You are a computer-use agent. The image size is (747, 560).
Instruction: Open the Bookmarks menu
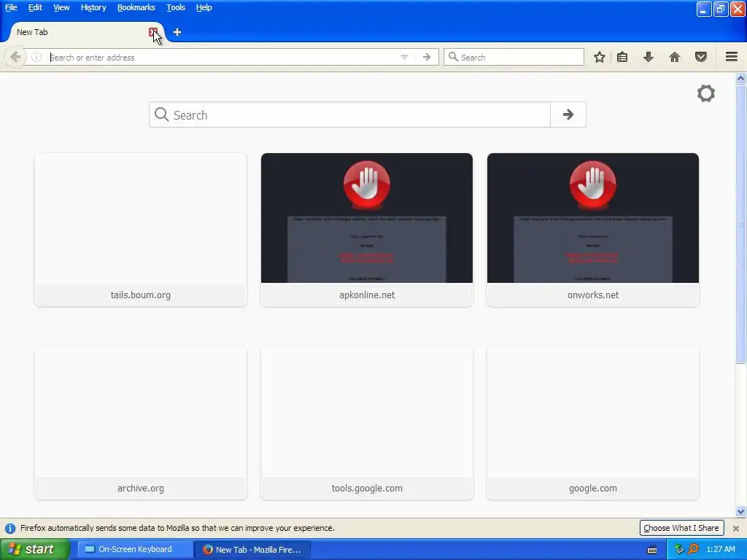click(136, 7)
